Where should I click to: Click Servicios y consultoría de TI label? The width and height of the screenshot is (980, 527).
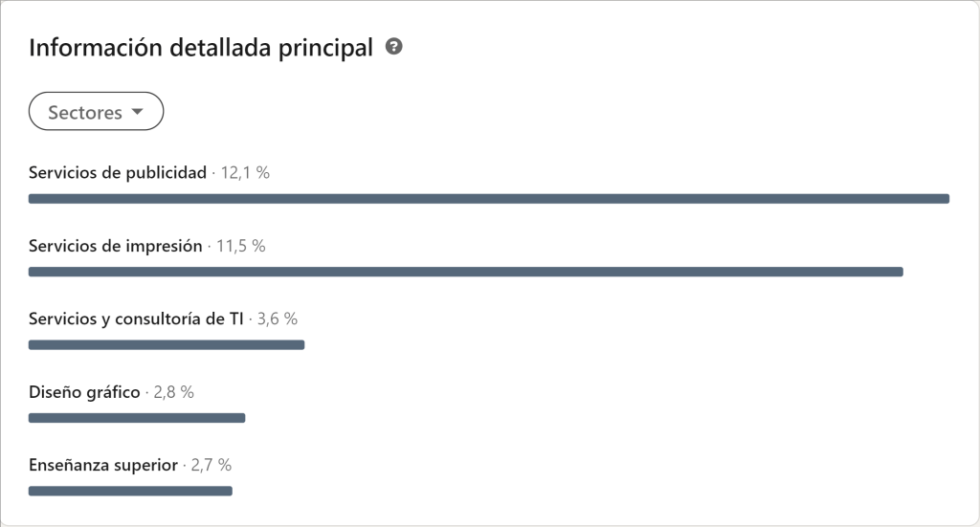tap(137, 318)
